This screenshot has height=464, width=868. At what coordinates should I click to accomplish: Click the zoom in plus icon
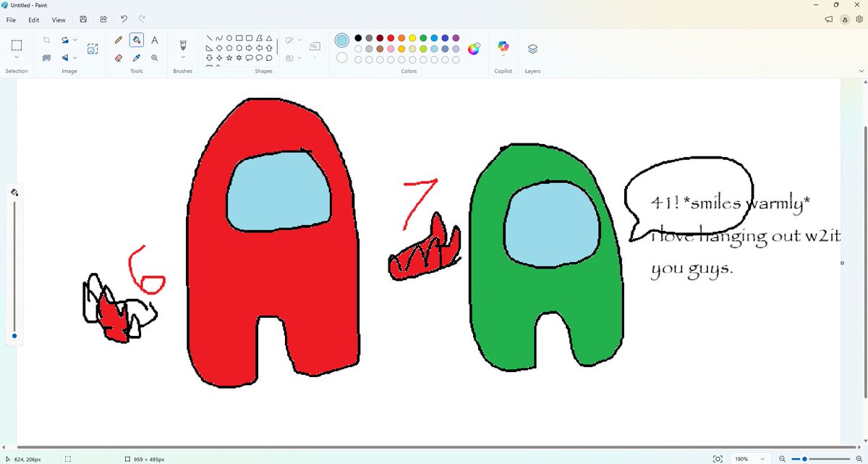tap(859, 459)
